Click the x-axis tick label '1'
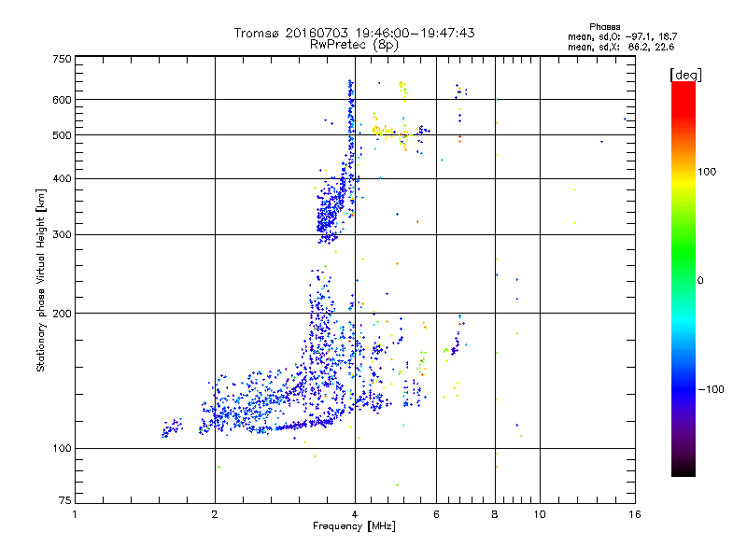The width and height of the screenshot is (747, 560). [x=75, y=514]
